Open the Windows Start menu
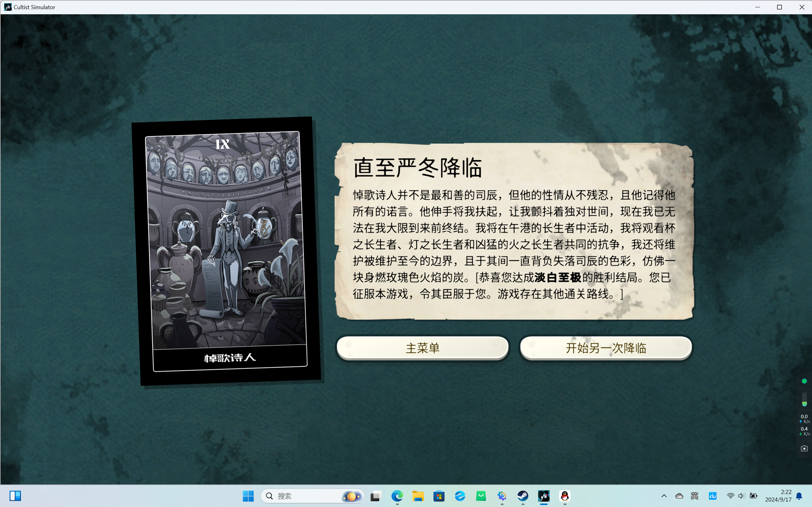Viewport: 812px width, 507px height. click(x=248, y=496)
